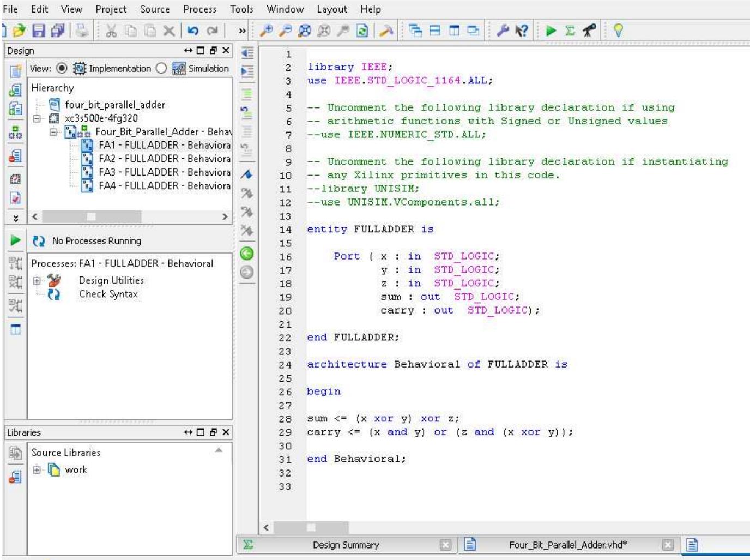This screenshot has width=756, height=560.
Task: Save file using floppy disk icon
Action: (x=38, y=31)
